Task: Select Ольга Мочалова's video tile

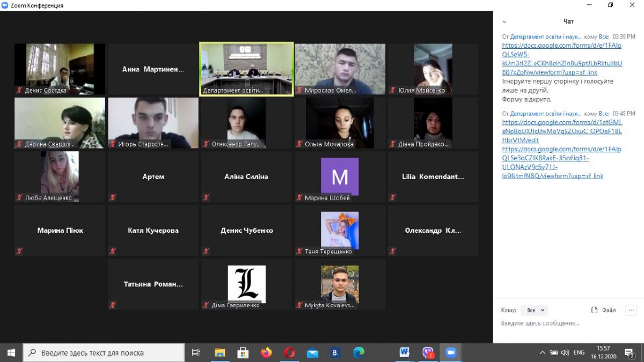Action: point(340,123)
